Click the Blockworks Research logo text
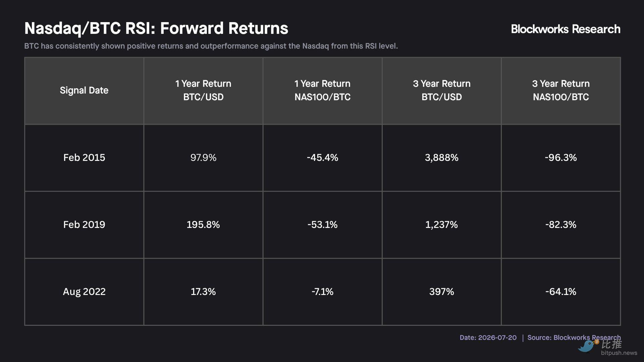 (x=566, y=29)
